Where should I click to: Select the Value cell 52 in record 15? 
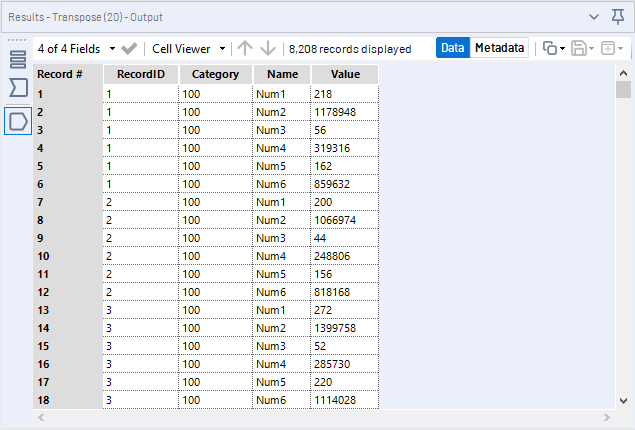point(345,346)
